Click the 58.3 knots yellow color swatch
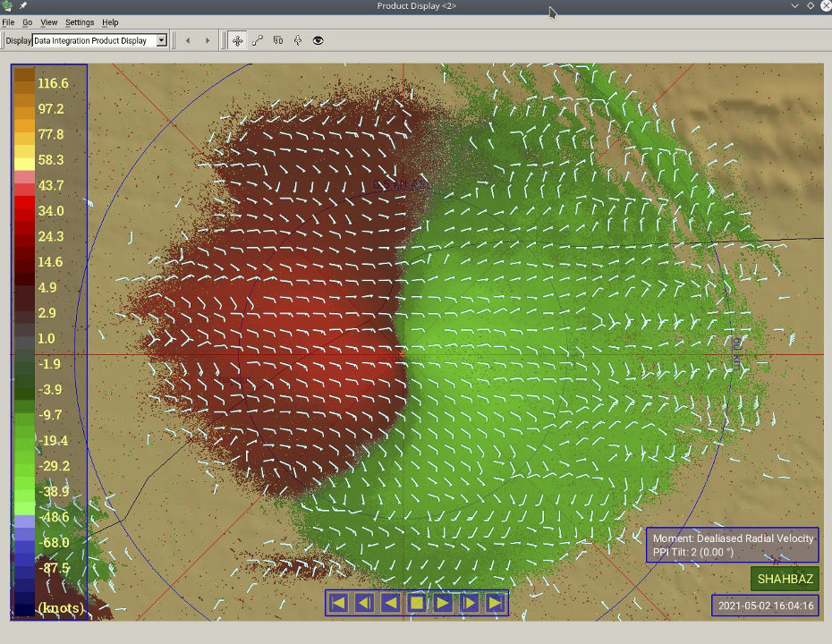The width and height of the screenshot is (832, 644). (x=24, y=160)
